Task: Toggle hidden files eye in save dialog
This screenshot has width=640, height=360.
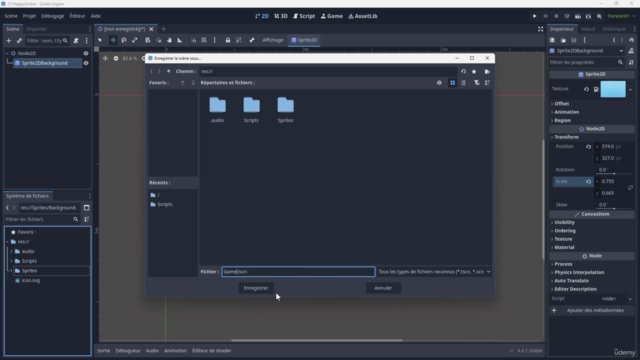Action: tap(439, 83)
